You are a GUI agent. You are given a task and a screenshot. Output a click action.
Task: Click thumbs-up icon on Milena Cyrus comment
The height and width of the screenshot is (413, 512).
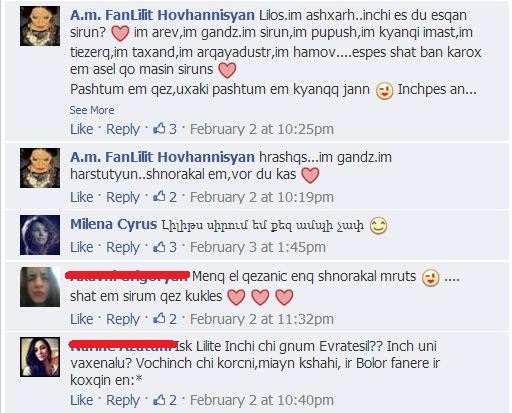click(159, 247)
